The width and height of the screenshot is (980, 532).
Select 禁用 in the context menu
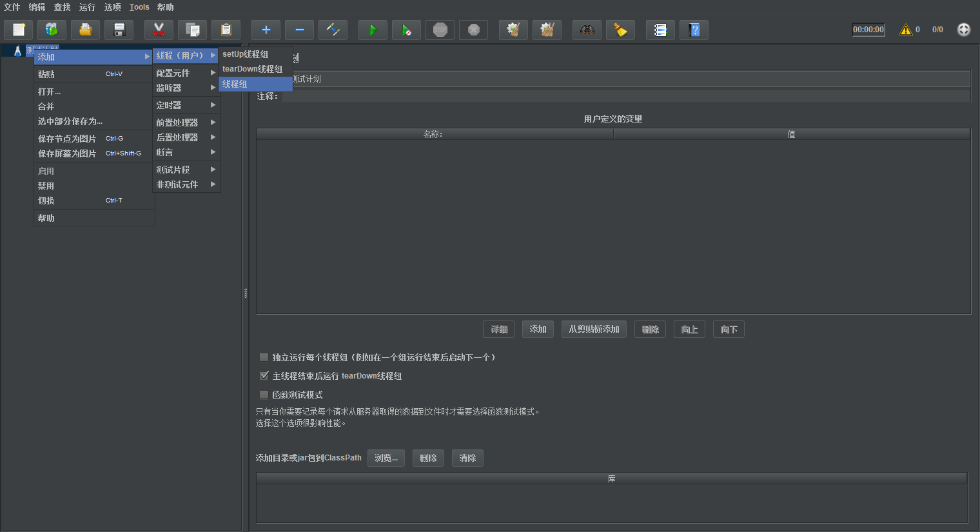94,186
